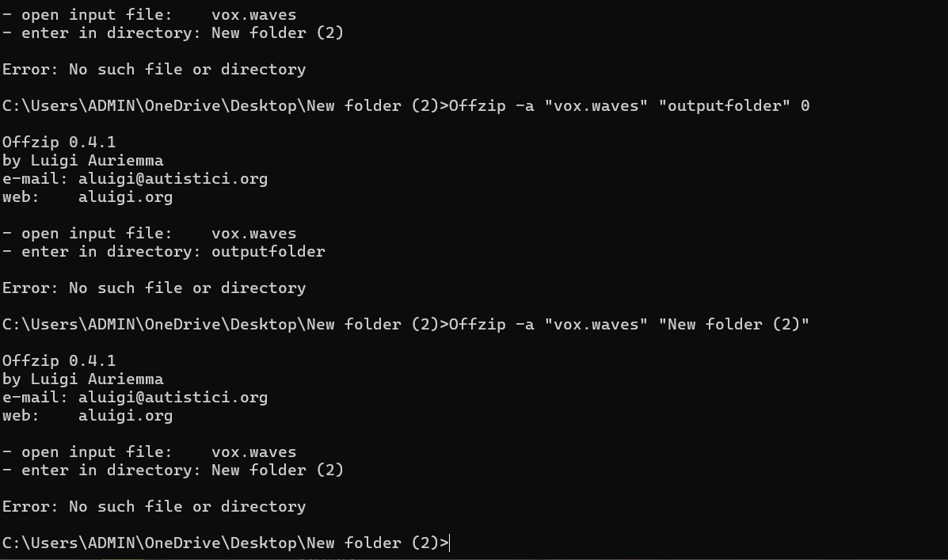948x560 pixels.
Task: Click the aluigi@autistici.org email in the last banner
Action: point(173,398)
